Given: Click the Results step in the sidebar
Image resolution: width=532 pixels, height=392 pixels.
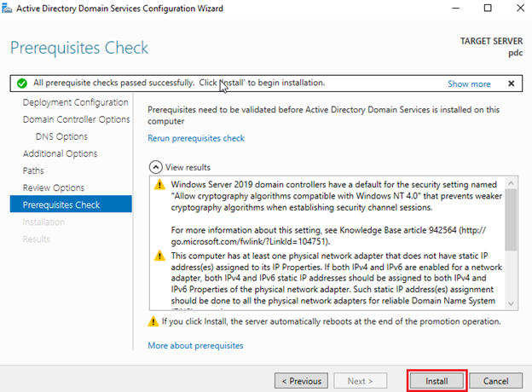Looking at the screenshot, I should [37, 239].
